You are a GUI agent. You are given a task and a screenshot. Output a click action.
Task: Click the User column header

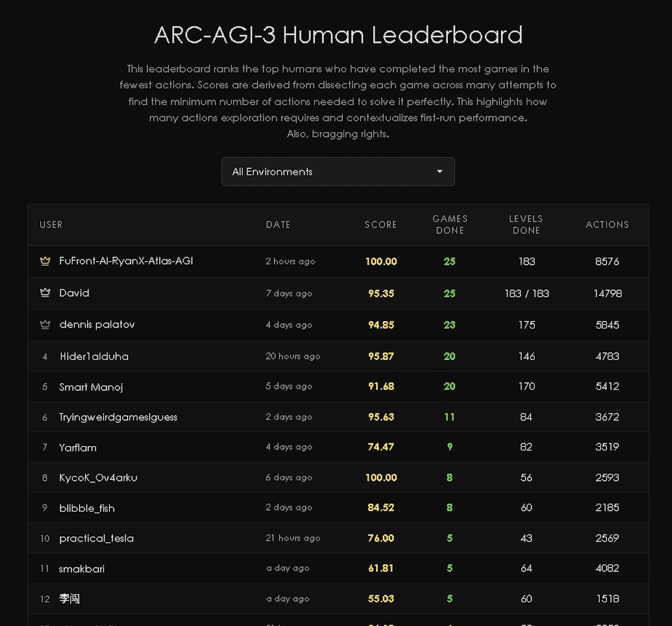(51, 225)
